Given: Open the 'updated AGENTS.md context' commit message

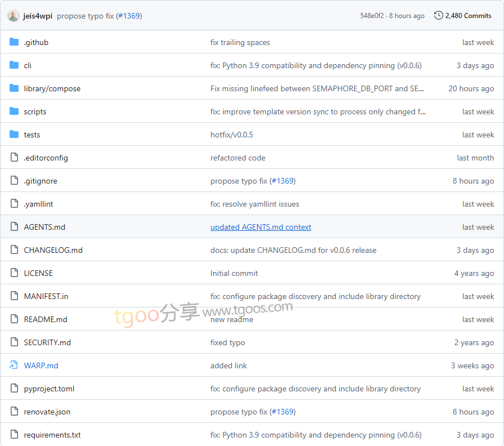Looking at the screenshot, I should coord(260,227).
